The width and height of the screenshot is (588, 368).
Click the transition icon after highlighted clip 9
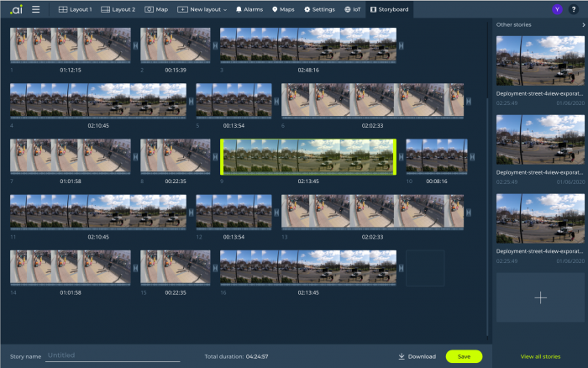click(x=402, y=157)
